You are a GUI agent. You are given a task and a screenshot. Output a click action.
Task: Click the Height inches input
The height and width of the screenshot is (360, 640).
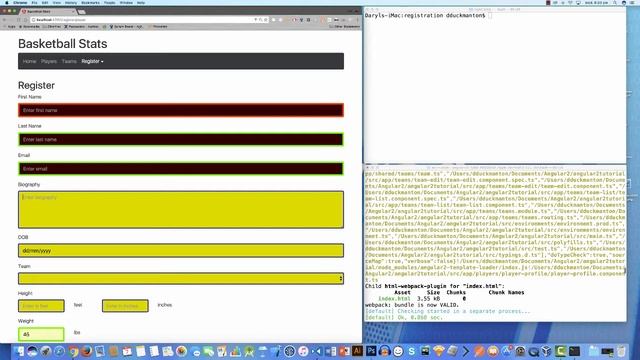[125, 306]
